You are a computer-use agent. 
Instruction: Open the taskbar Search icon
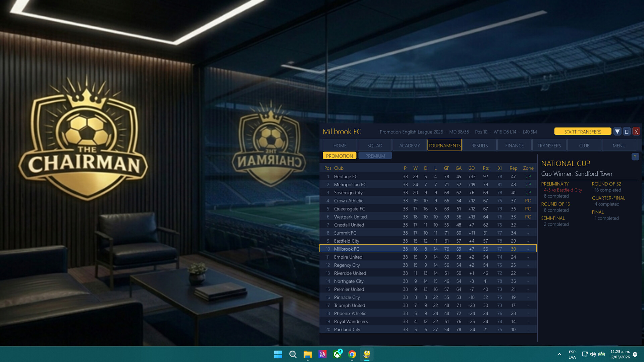293,354
